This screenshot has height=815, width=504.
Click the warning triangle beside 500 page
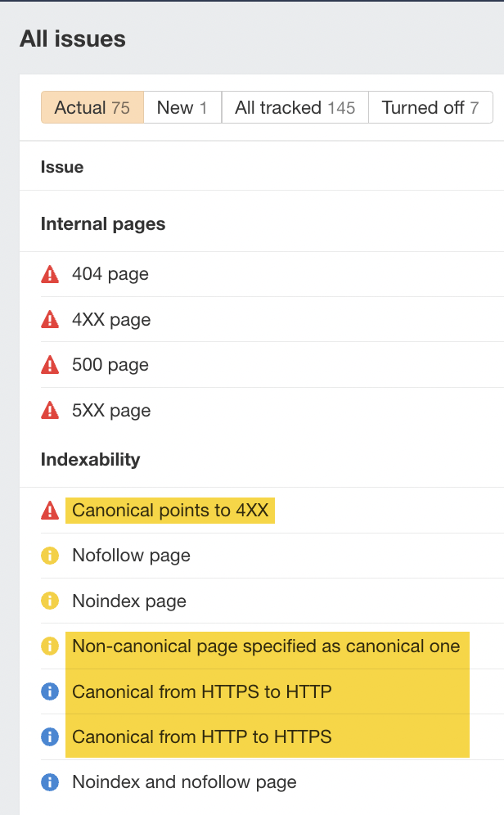pyautogui.click(x=49, y=365)
